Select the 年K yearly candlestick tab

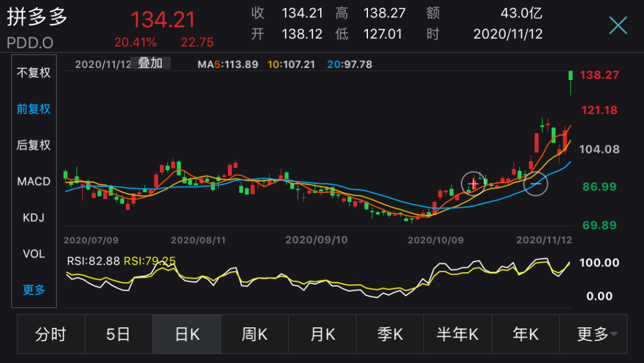(525, 334)
